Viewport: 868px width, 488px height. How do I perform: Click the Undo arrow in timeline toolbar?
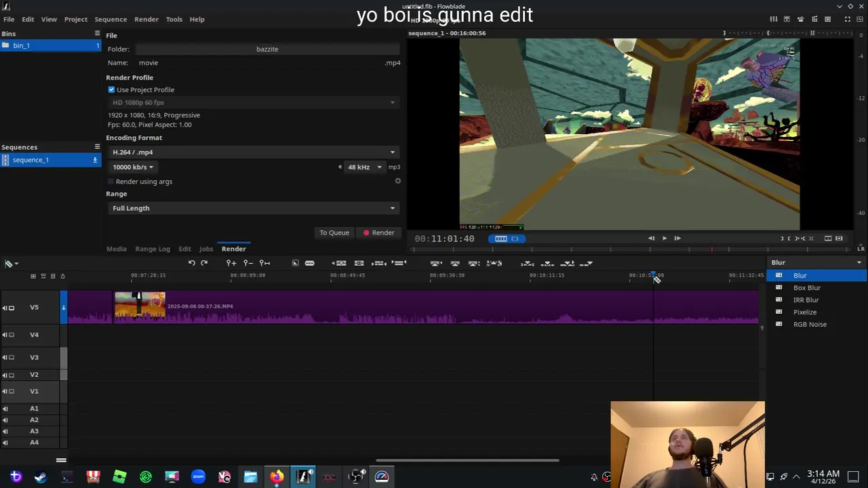pos(191,263)
